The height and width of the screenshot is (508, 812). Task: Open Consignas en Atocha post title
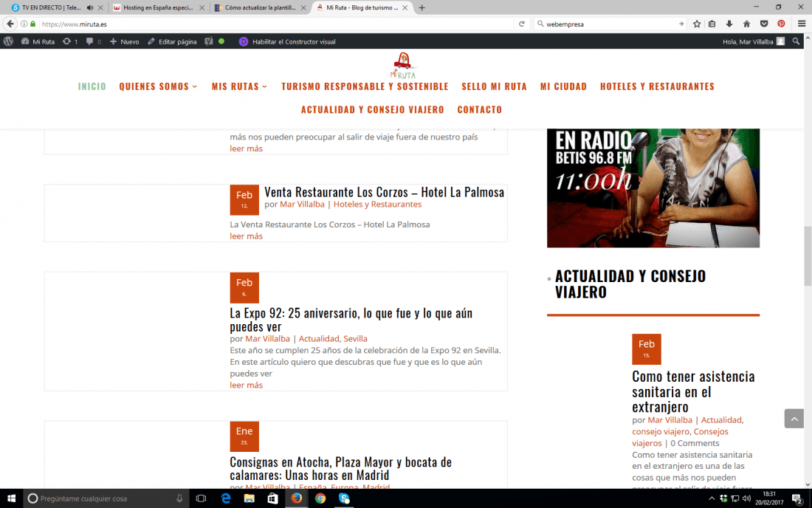pos(341,468)
